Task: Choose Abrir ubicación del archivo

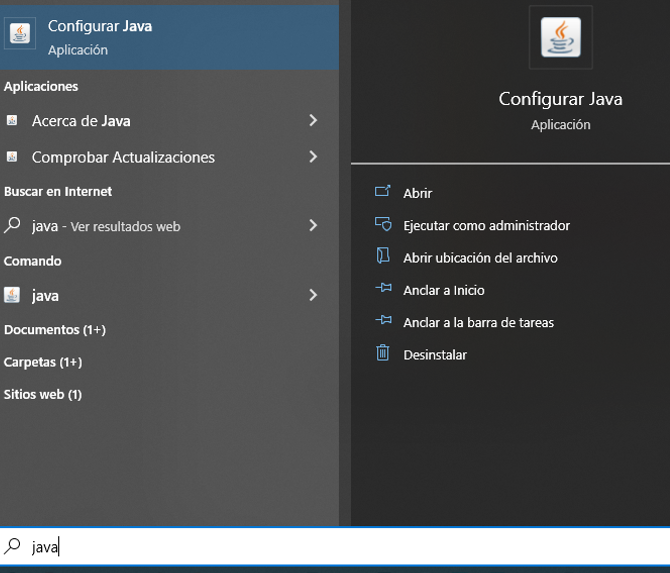Action: pos(480,258)
